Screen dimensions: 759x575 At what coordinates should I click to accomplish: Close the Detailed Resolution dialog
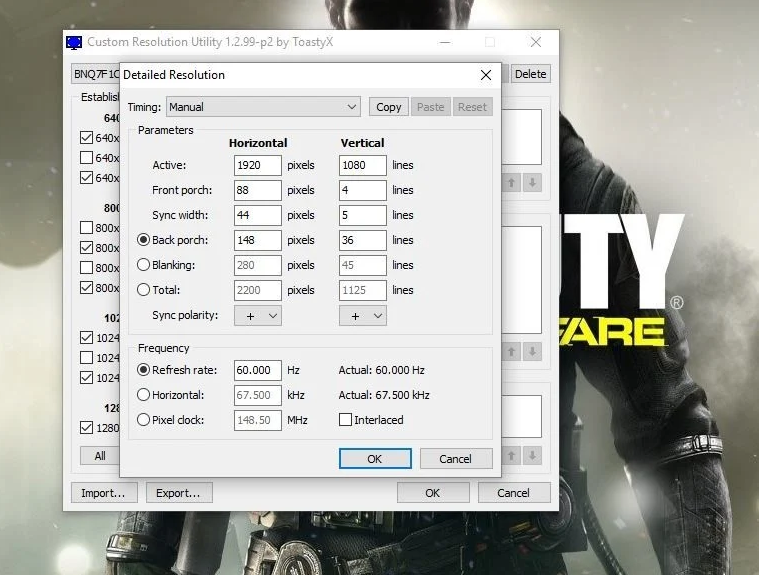(x=485, y=75)
